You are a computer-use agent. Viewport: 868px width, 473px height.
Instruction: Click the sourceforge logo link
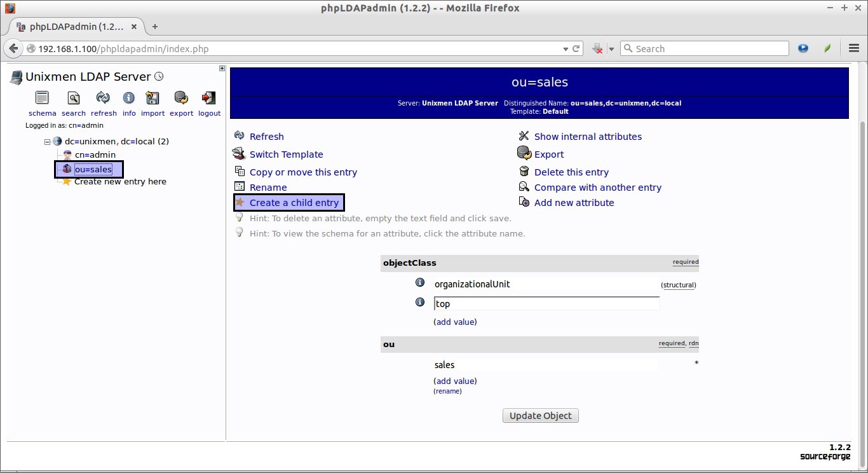tap(825, 456)
